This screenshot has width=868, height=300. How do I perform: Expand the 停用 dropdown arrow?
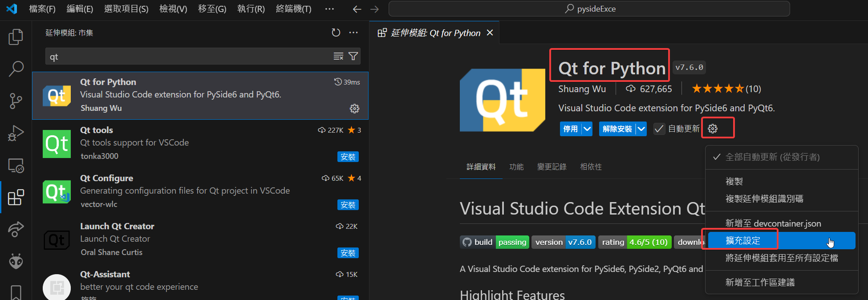pyautogui.click(x=587, y=129)
